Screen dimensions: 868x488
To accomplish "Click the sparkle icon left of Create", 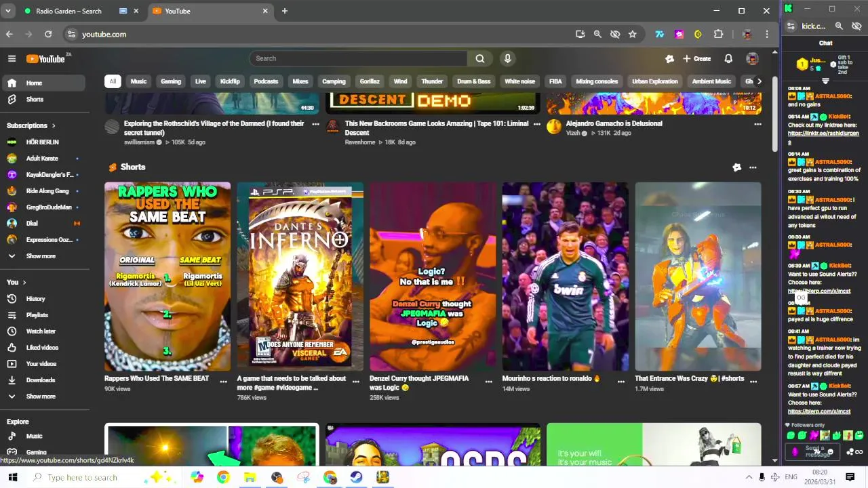I will coord(670,59).
